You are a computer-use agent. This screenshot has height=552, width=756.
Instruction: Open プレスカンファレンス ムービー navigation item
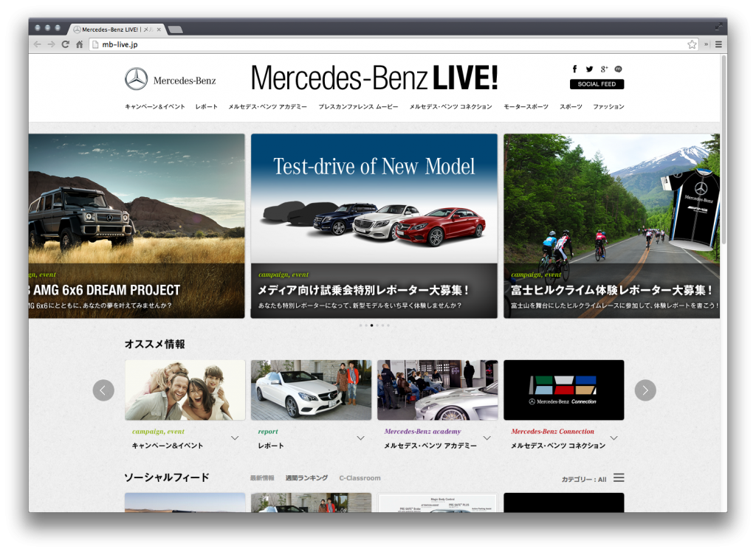(x=358, y=106)
